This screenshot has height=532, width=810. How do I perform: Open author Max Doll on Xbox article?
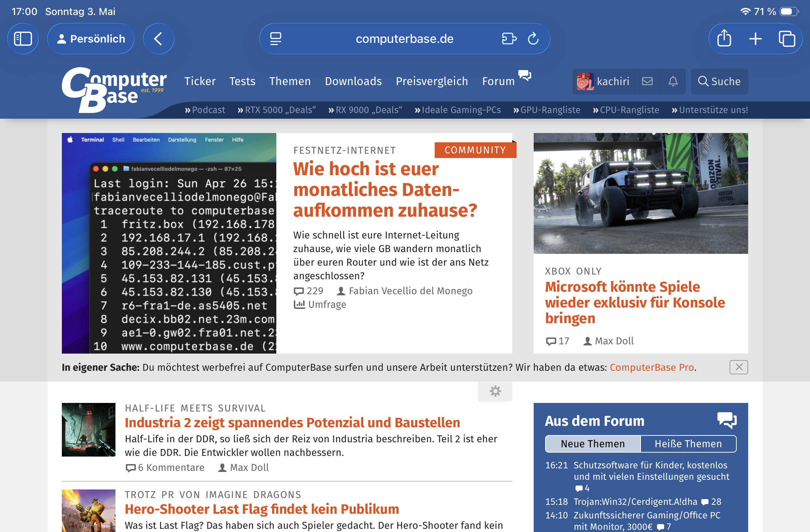(608, 341)
